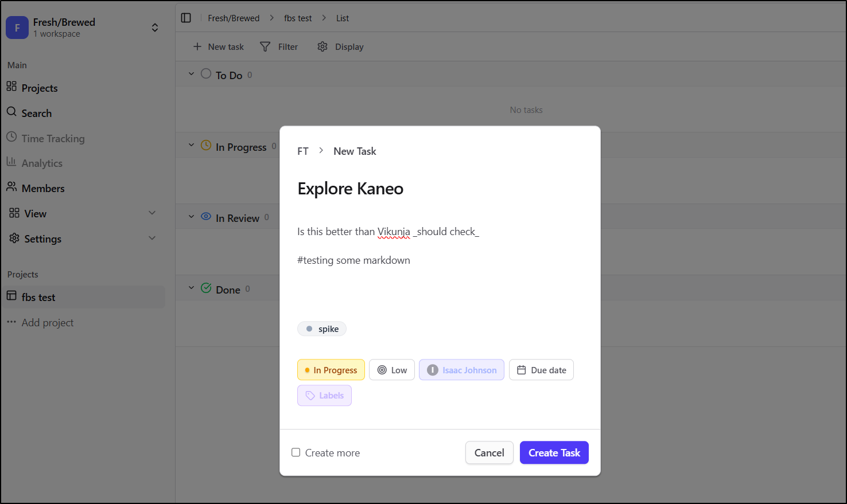The image size is (847, 504).
Task: Select the fbs test project
Action: click(x=84, y=297)
